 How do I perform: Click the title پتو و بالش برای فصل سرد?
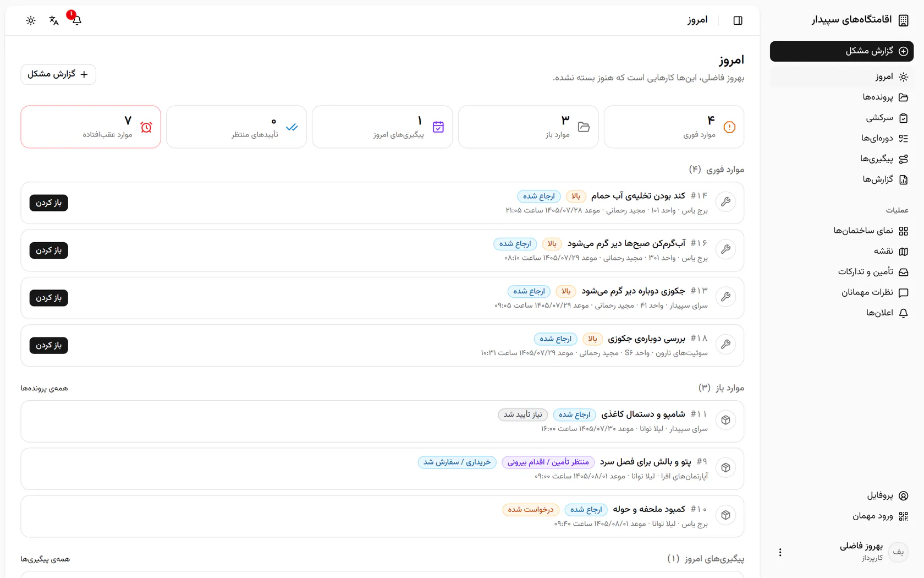click(x=646, y=462)
